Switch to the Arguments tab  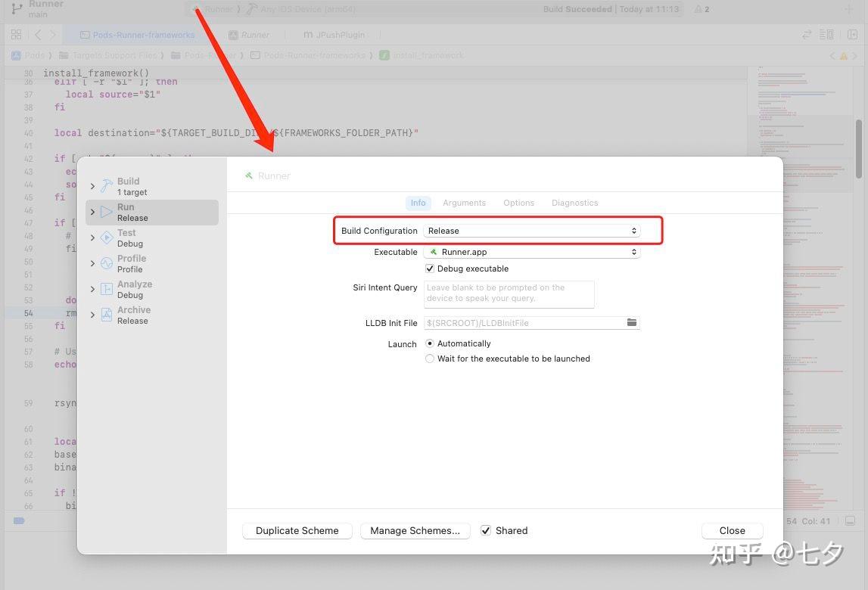(x=464, y=202)
